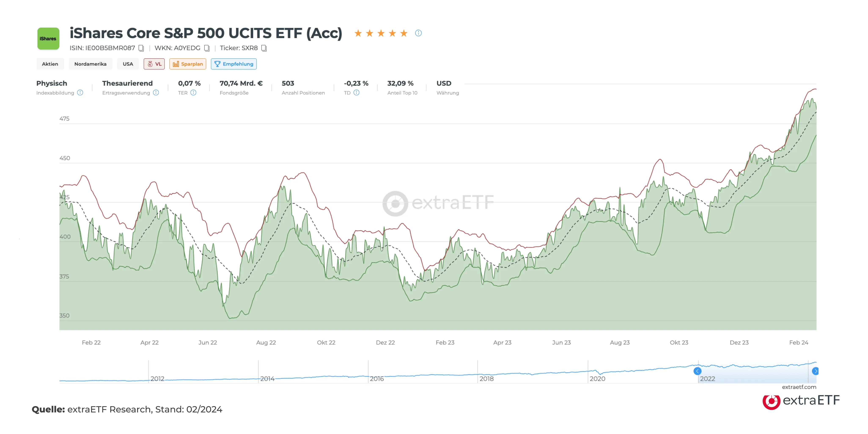The image size is (868, 434).
Task: Click the left range slider handle
Action: [x=698, y=371]
